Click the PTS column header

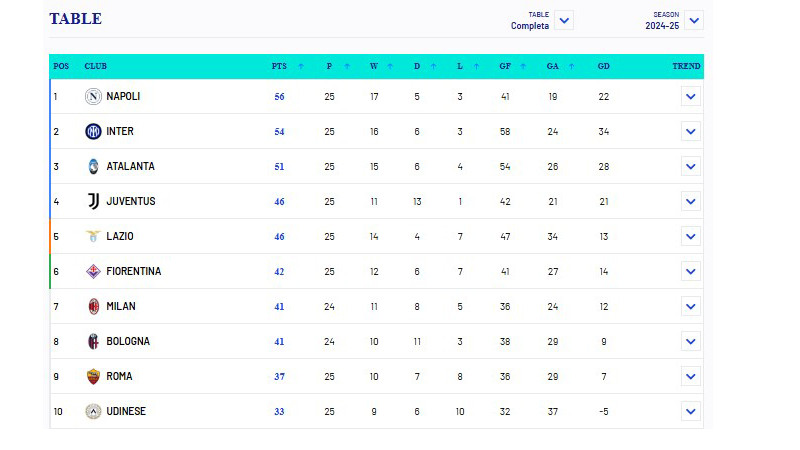279,66
